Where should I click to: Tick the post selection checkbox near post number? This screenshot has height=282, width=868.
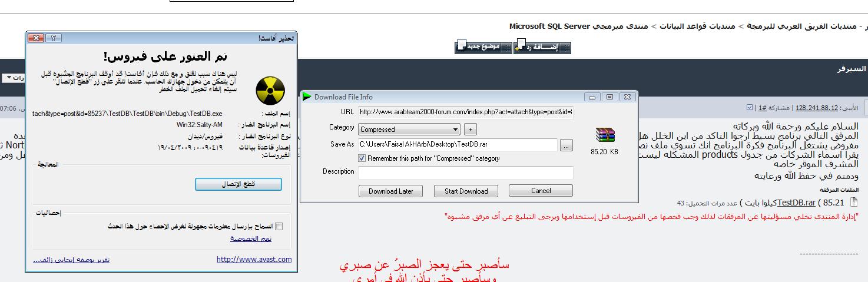(x=750, y=108)
